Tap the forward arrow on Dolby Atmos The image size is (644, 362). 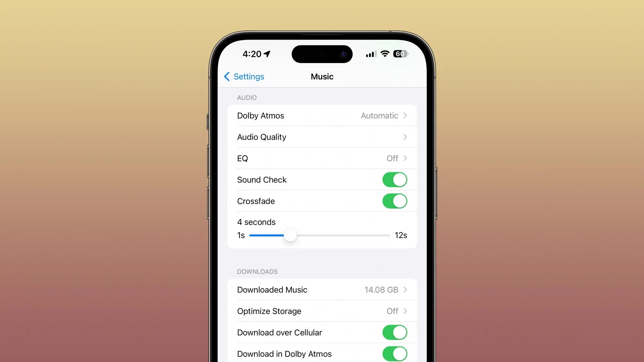coord(405,116)
